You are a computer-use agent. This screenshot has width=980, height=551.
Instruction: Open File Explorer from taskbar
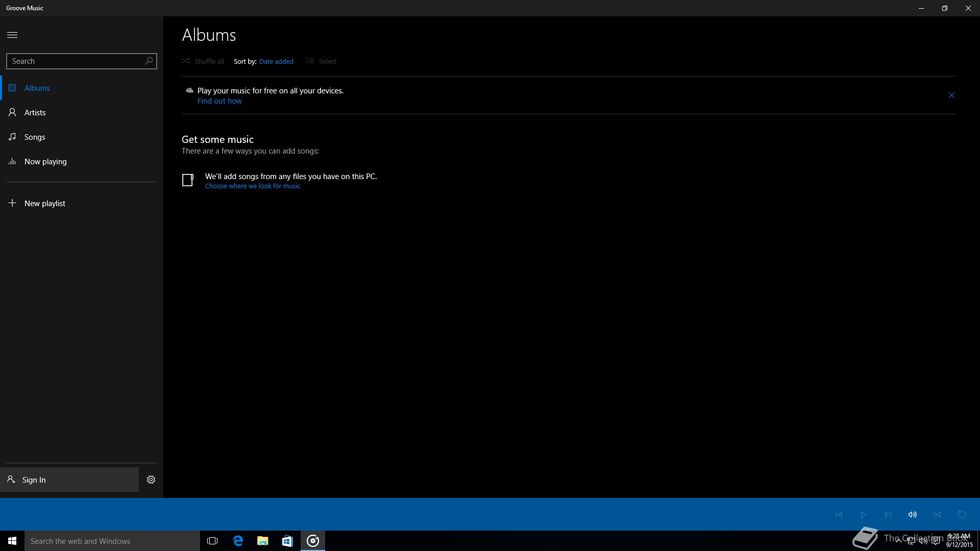(x=263, y=541)
